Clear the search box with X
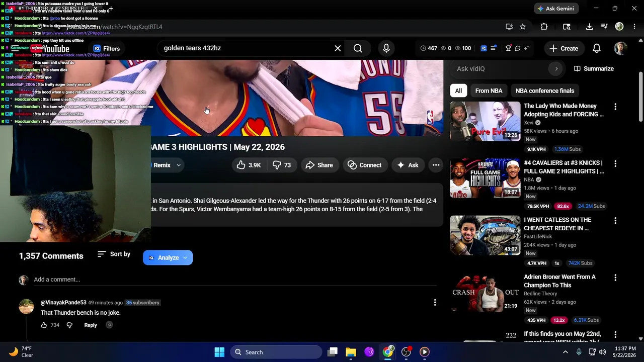Image resolution: width=644 pixels, height=362 pixels. [x=338, y=48]
